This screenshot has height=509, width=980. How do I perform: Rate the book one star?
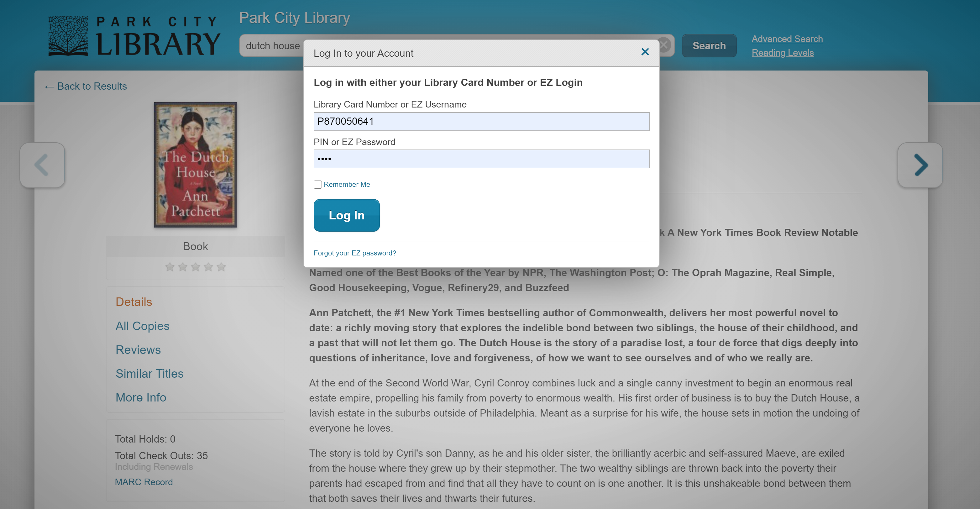click(170, 267)
